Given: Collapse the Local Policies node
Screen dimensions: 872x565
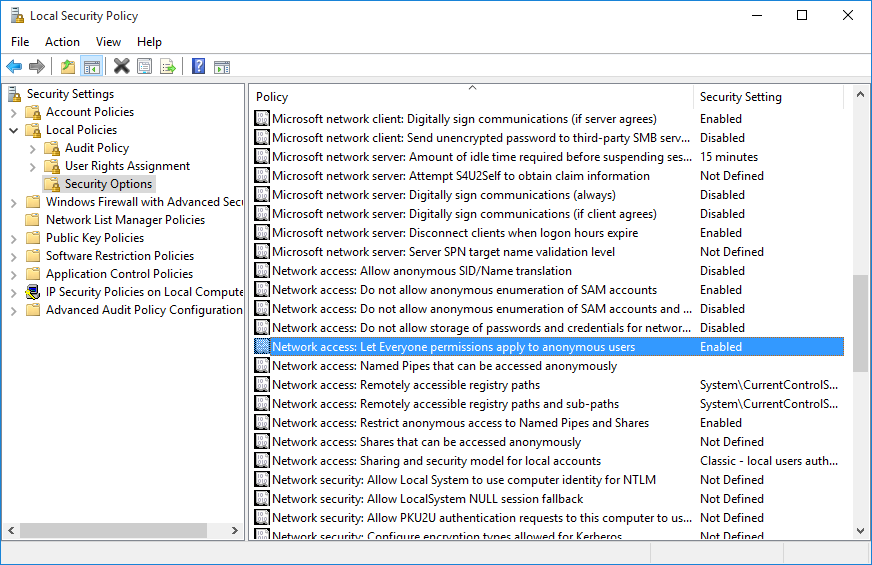Looking at the screenshot, I should [14, 130].
